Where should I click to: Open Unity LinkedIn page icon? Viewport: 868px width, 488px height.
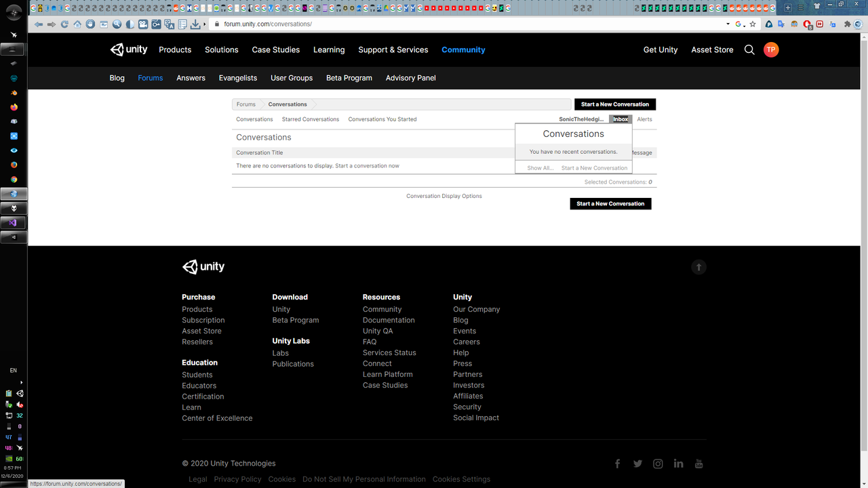[678, 464]
